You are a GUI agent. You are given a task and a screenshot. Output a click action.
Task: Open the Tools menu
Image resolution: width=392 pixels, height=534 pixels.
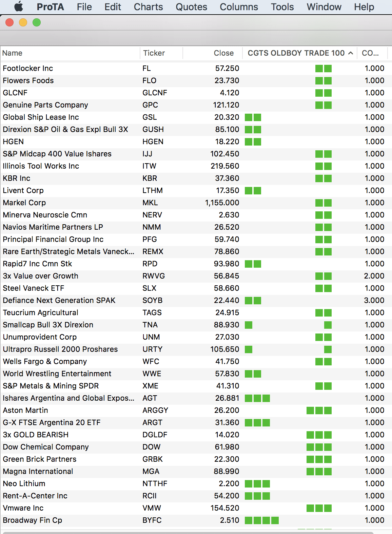click(282, 7)
